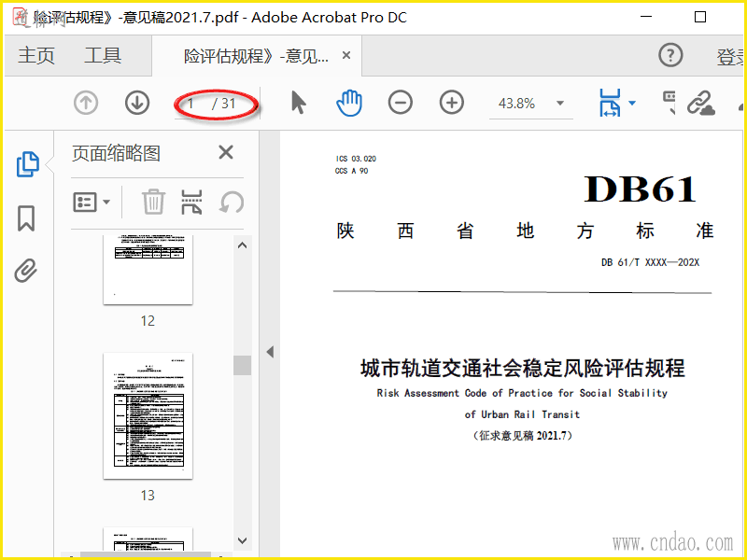Expand the page fit options arrow
747x560 pixels.
click(632, 103)
